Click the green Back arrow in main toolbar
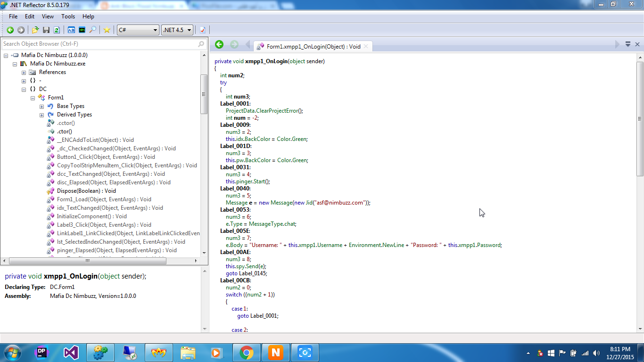The width and height of the screenshot is (644, 362). [x=10, y=30]
